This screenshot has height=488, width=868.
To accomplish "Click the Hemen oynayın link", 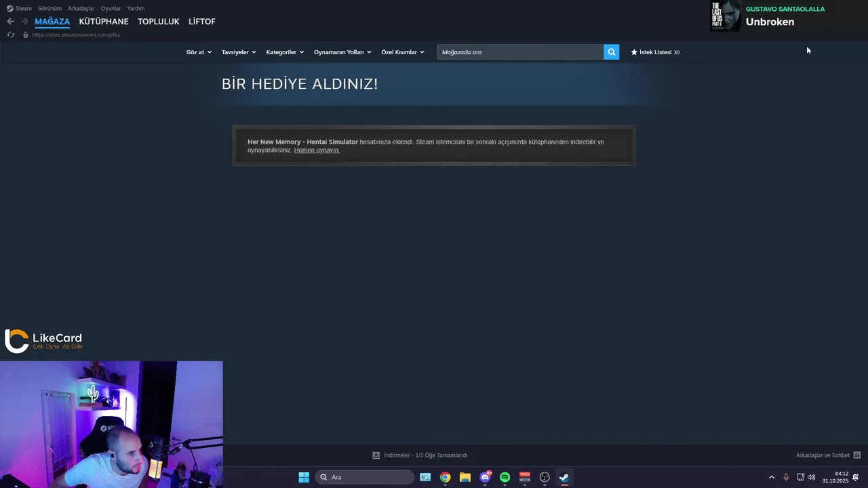I will (x=317, y=150).
